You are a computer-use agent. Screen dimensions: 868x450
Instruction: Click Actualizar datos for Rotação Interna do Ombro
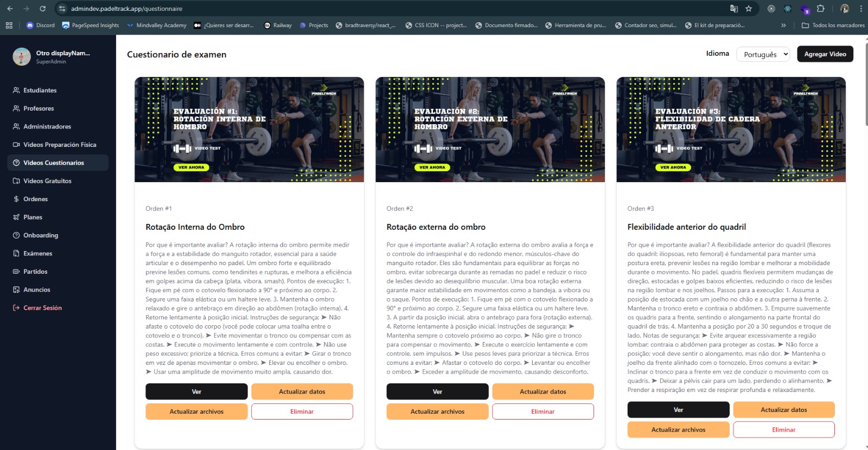point(302,391)
